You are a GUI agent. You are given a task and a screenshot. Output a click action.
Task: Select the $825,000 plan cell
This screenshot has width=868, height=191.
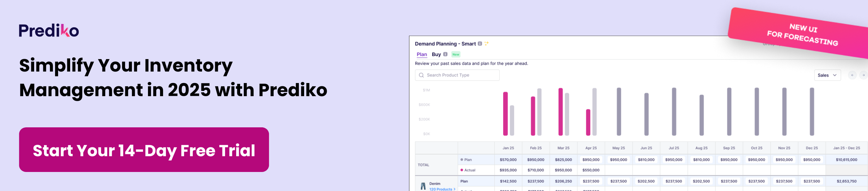563,160
